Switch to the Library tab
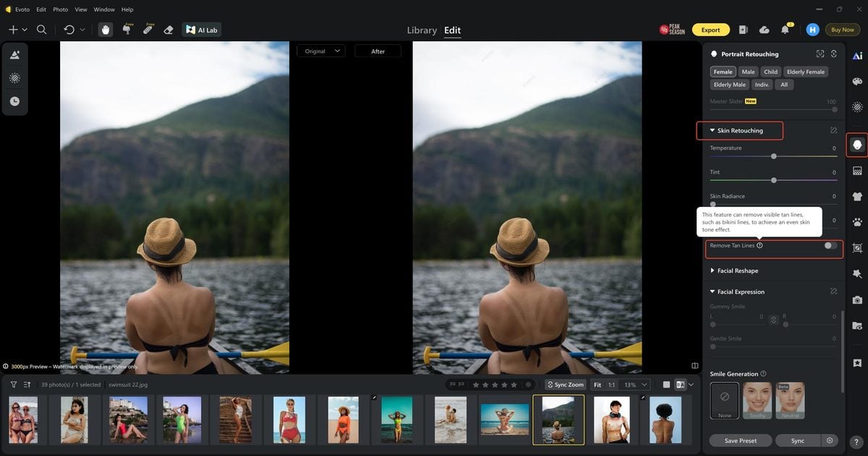This screenshot has height=456, width=868. pyautogui.click(x=422, y=30)
